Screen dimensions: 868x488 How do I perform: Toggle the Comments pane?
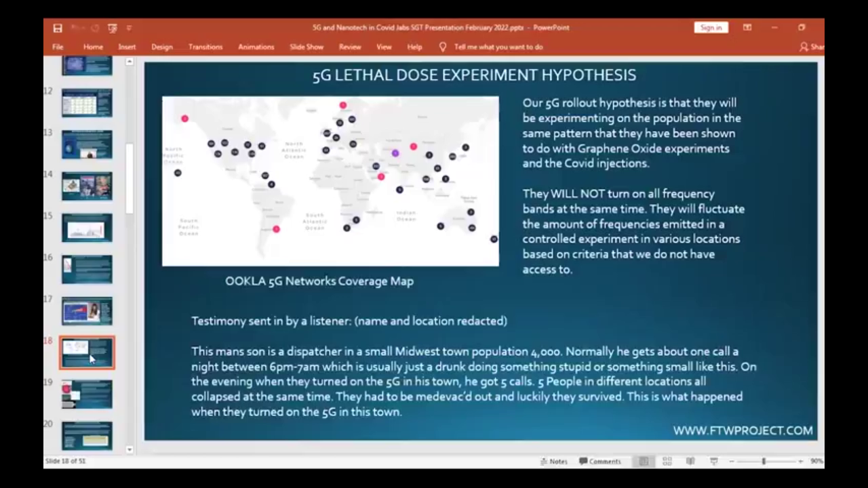(x=600, y=461)
